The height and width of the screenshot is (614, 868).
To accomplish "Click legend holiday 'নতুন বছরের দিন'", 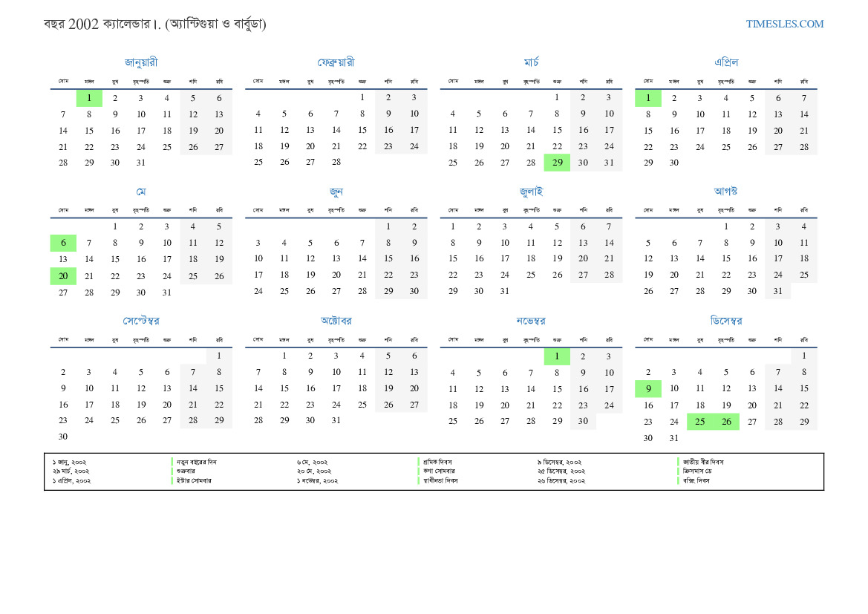I will point(197,462).
